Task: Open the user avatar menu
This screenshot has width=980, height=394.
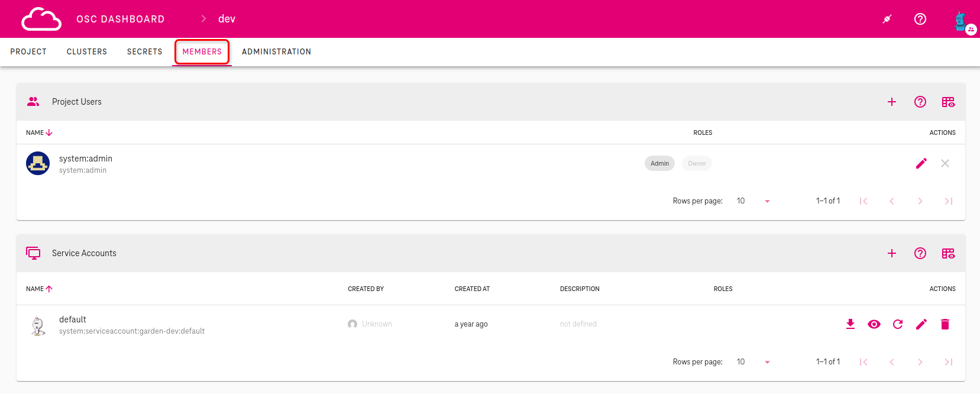Action: pyautogui.click(x=962, y=21)
